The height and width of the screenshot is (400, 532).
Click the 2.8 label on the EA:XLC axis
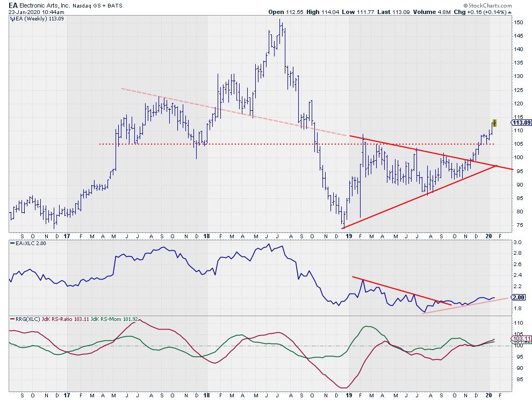coord(517,253)
